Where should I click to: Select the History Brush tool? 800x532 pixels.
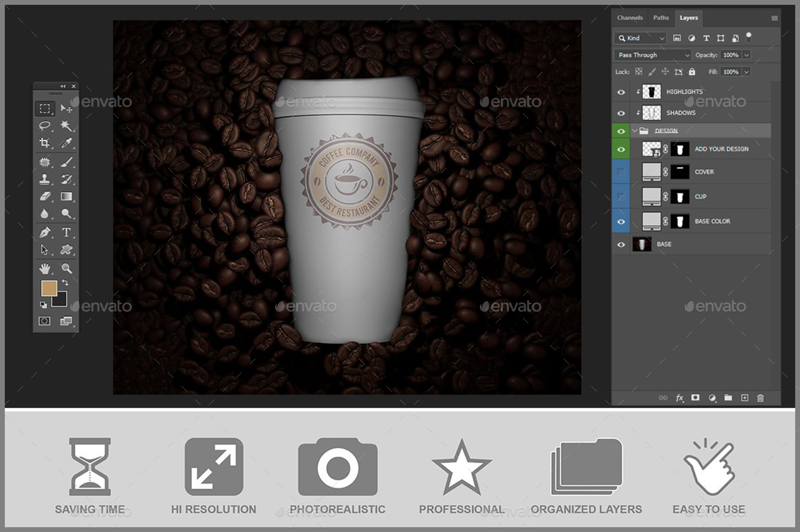[x=66, y=179]
